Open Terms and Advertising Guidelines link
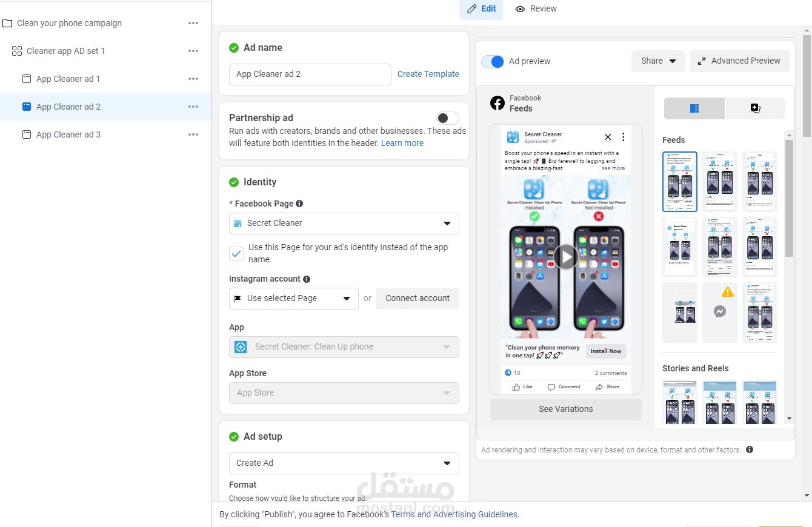 pos(454,514)
